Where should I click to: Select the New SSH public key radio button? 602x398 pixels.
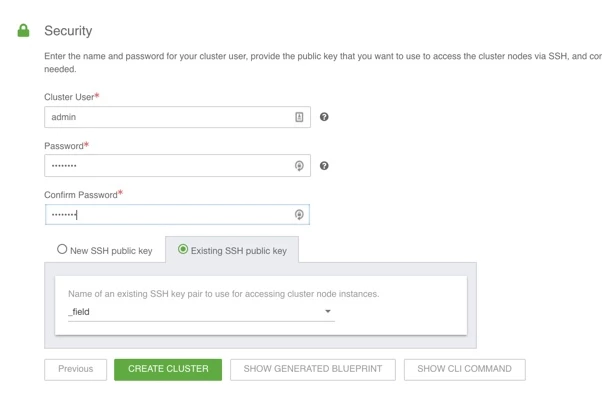pyautogui.click(x=62, y=249)
